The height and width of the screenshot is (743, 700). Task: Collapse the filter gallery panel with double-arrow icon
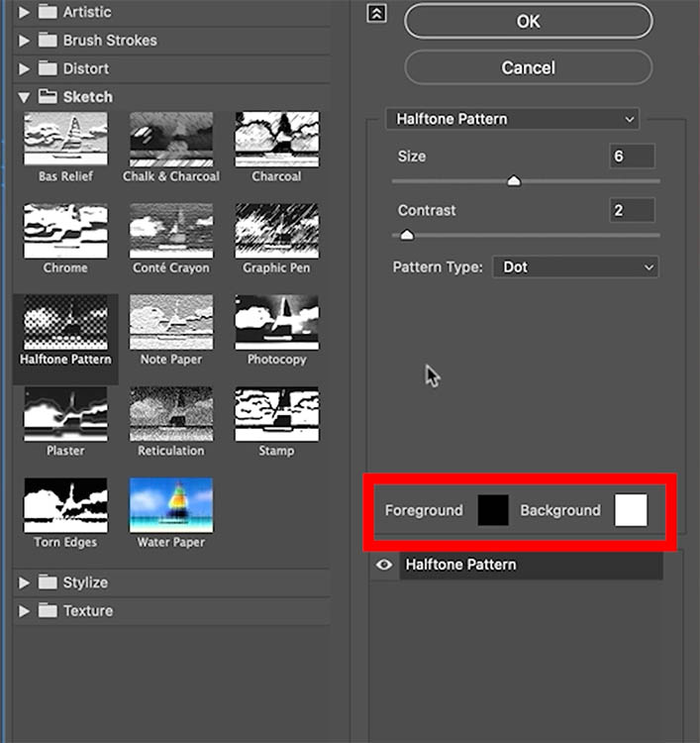tap(376, 14)
